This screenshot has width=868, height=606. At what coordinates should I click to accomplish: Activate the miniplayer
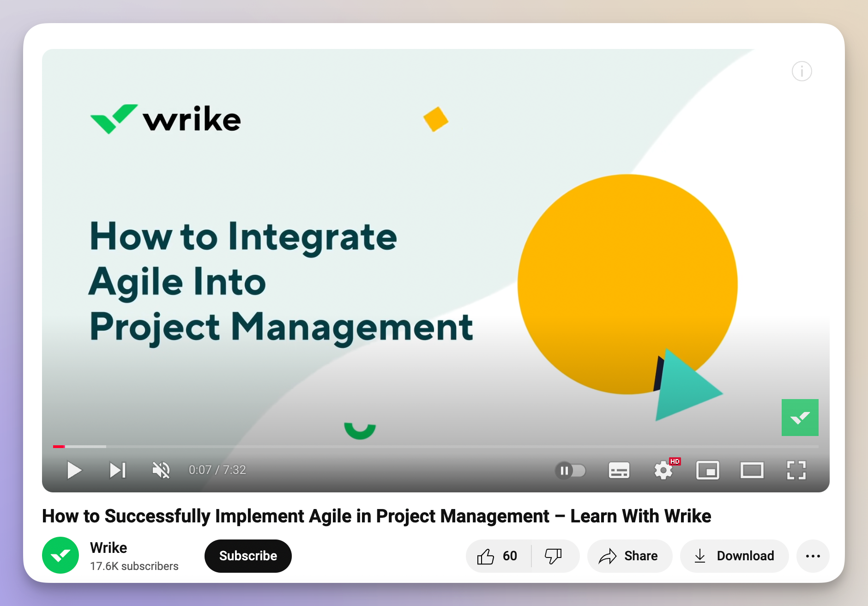708,470
